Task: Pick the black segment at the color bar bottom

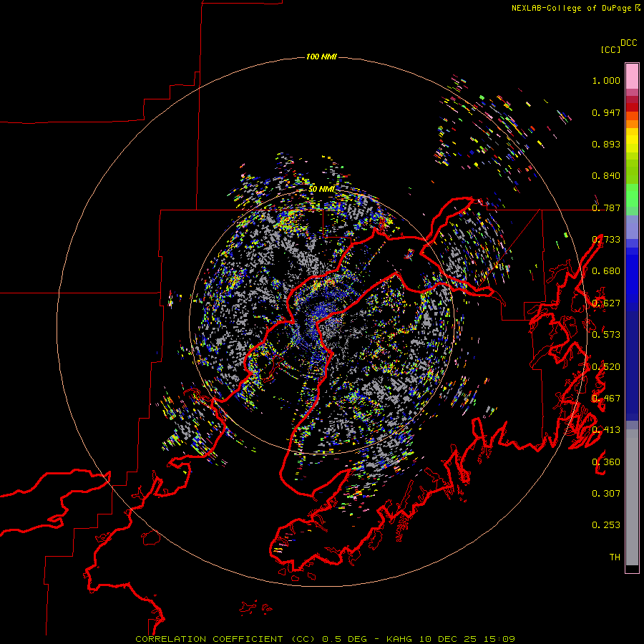Action: click(x=632, y=569)
